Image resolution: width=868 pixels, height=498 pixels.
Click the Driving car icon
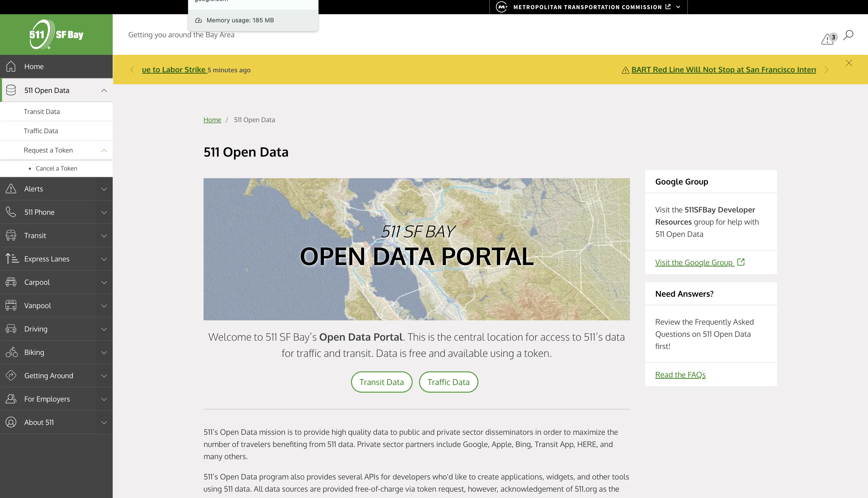click(x=11, y=329)
